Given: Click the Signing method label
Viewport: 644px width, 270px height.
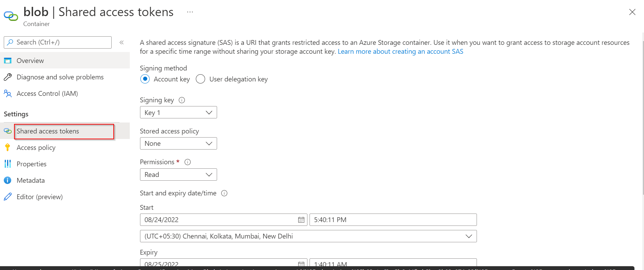Looking at the screenshot, I should point(163,68).
